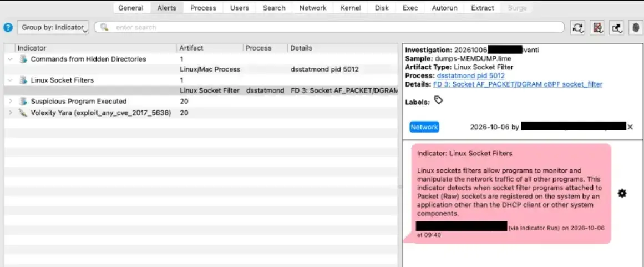Image resolution: width=644 pixels, height=267 pixels.
Task: Click the Labels tag icon
Action: [x=438, y=100]
